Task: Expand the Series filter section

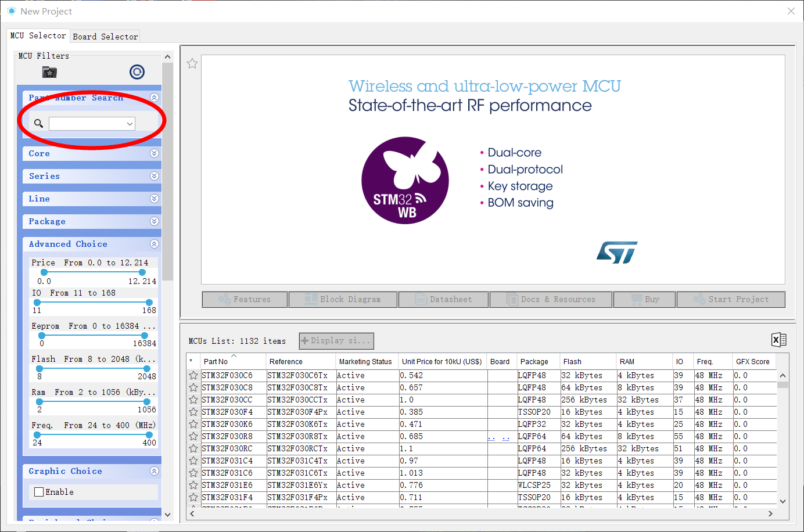Action: [x=154, y=176]
